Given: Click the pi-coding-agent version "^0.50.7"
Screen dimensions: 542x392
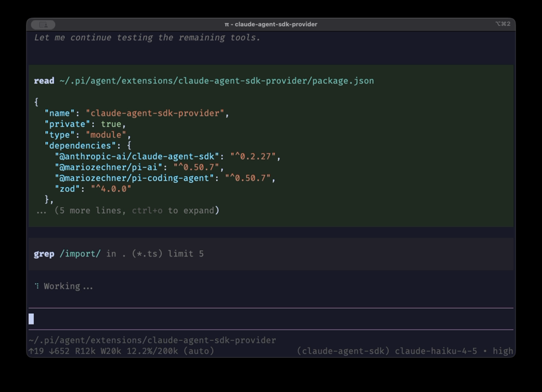Looking at the screenshot, I should tap(248, 178).
